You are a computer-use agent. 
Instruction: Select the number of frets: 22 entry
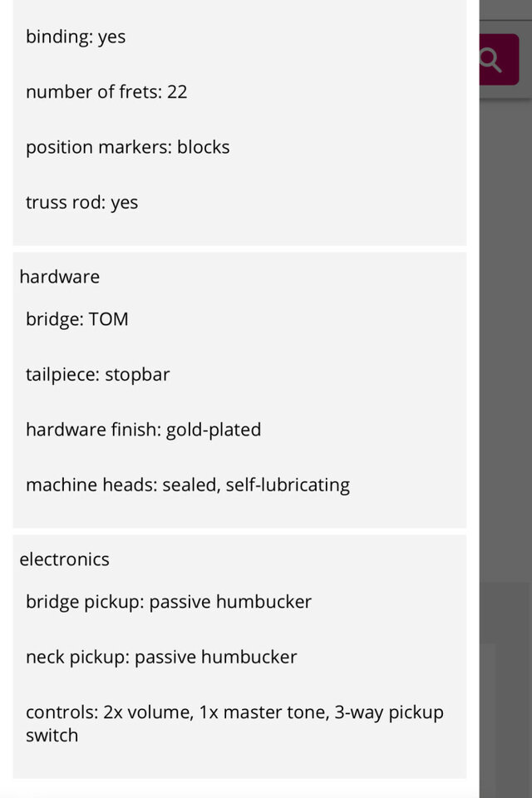point(106,91)
